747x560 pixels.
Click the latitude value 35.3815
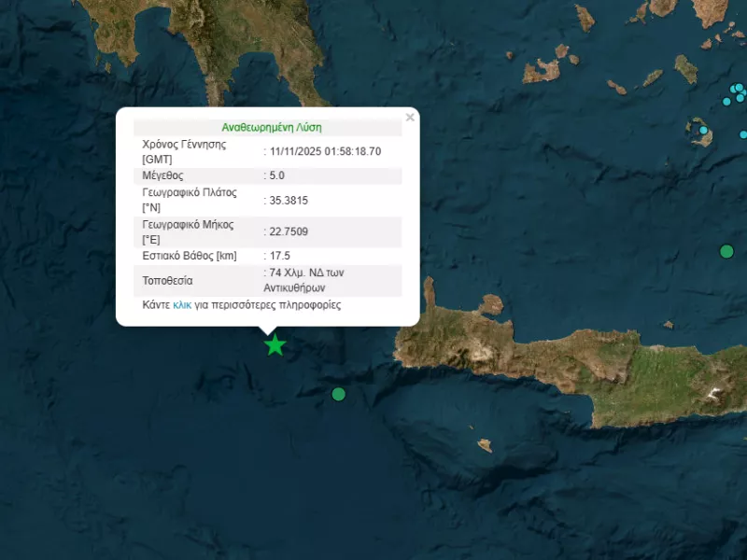[289, 200]
